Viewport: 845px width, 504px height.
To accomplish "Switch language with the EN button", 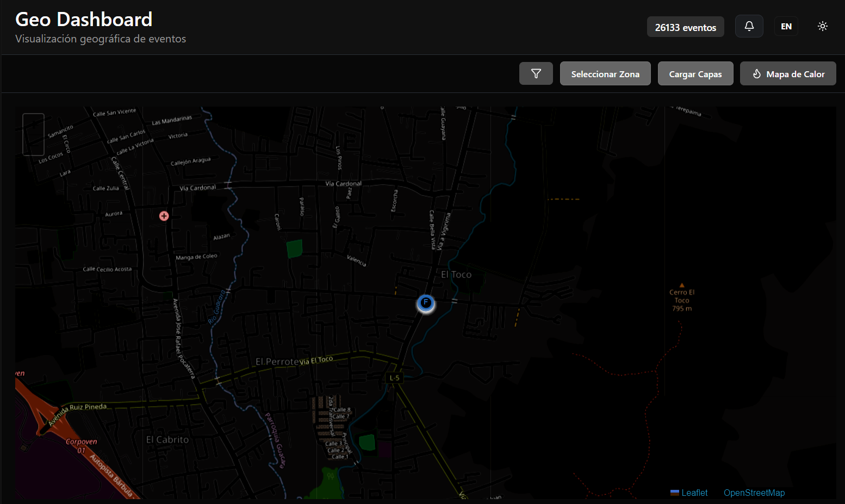I will [x=786, y=26].
